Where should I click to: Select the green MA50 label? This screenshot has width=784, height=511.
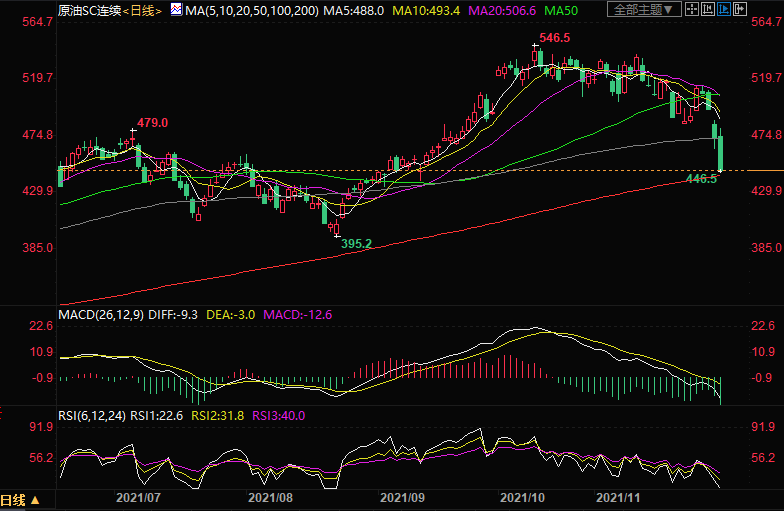[x=563, y=9]
